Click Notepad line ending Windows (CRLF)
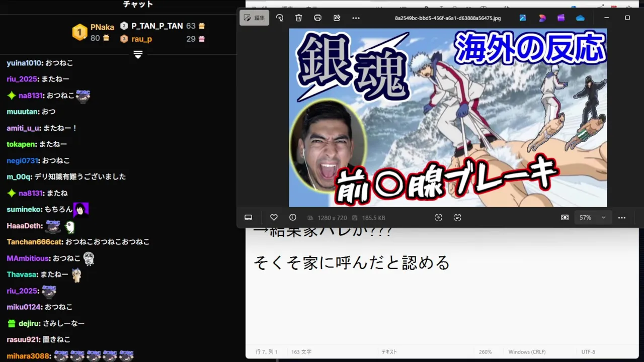 point(527,352)
